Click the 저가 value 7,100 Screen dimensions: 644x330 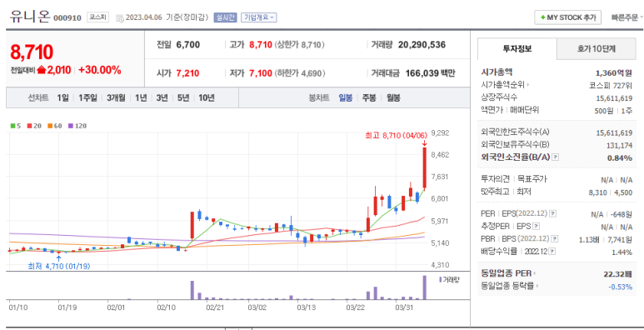click(261, 73)
